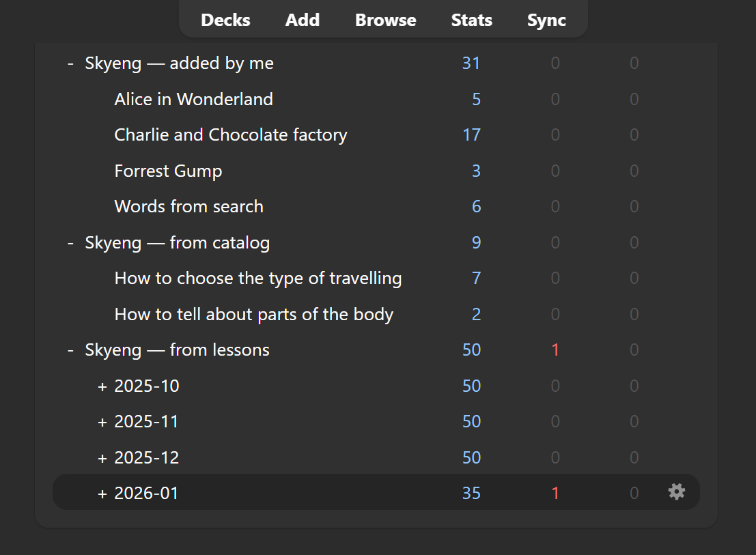
Task: Collapse the 'Skyeng — from catalog' deck
Action: click(70, 243)
